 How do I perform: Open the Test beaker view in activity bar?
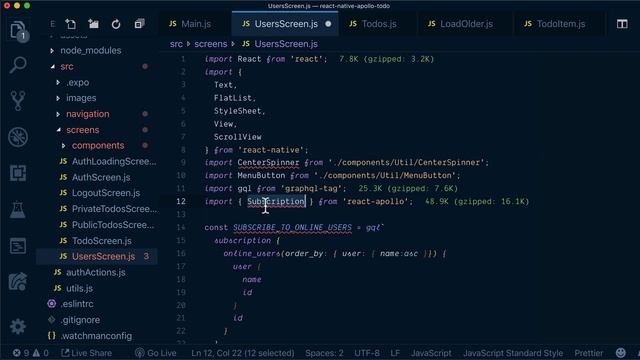pos(18,209)
